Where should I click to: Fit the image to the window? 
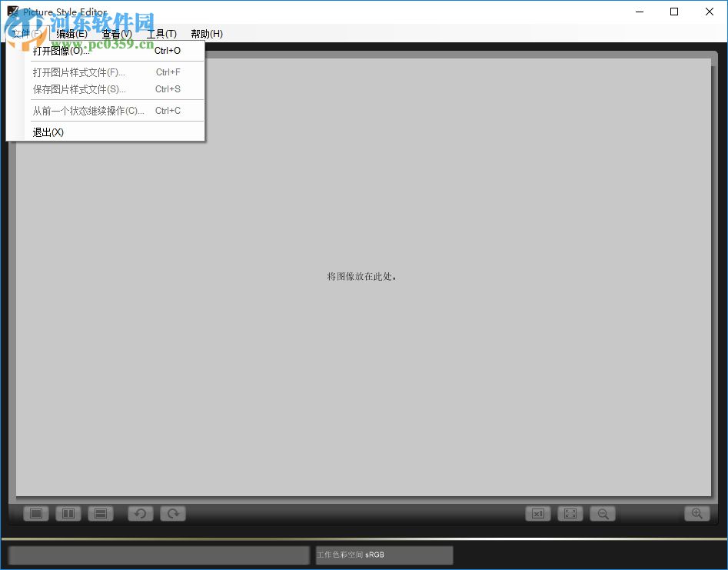[570, 513]
